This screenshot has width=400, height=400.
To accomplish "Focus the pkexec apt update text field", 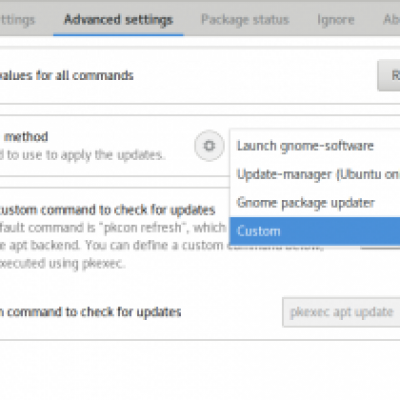I will (341, 312).
